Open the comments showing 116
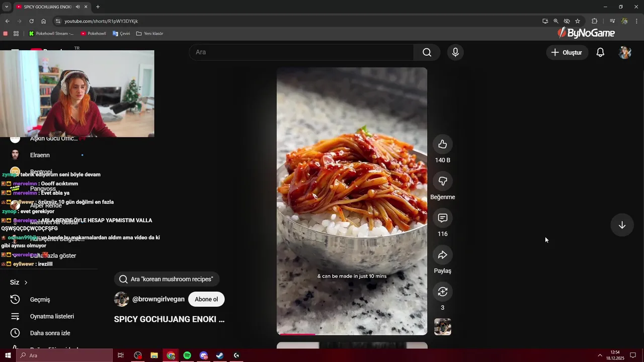The height and width of the screenshot is (362, 644). click(x=443, y=218)
